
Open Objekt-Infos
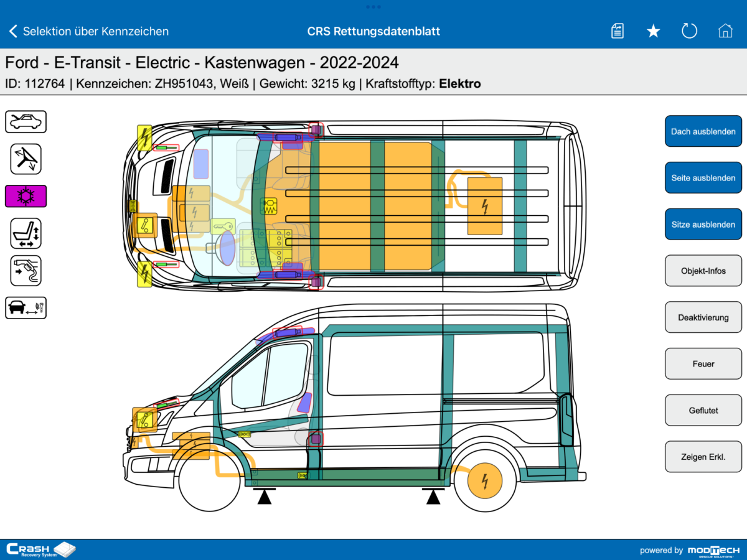pos(703,271)
